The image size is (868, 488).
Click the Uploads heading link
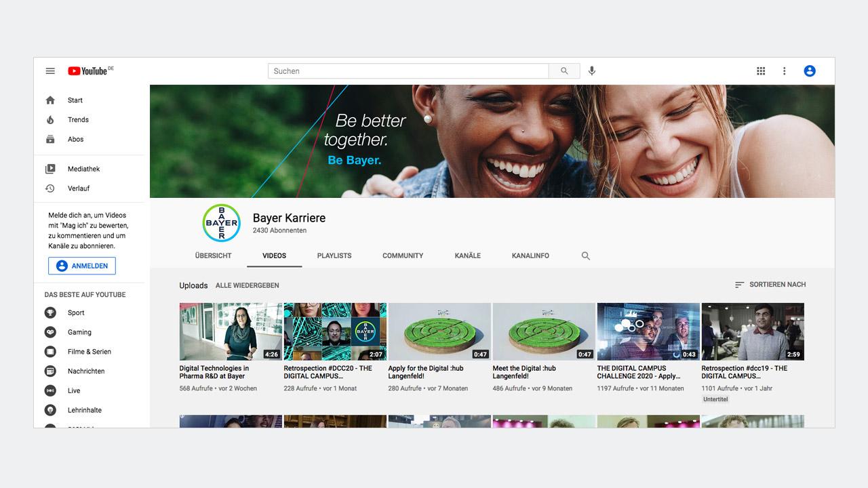tap(193, 285)
